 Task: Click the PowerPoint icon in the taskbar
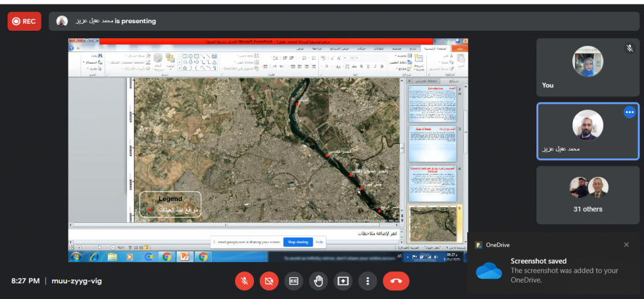[185, 256]
